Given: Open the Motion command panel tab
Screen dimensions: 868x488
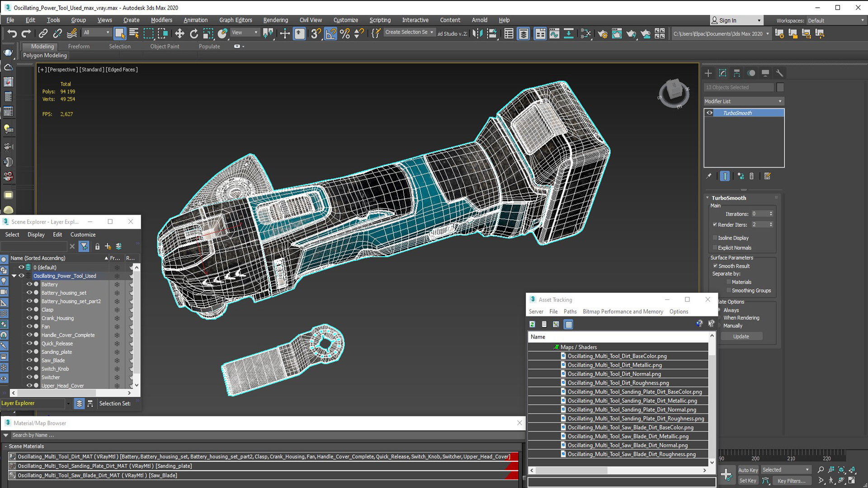Looking at the screenshot, I should coord(751,73).
